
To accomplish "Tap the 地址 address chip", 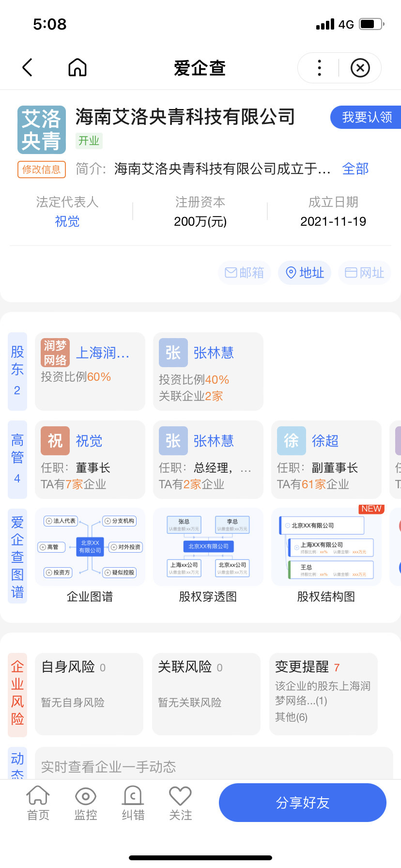I will (x=305, y=273).
